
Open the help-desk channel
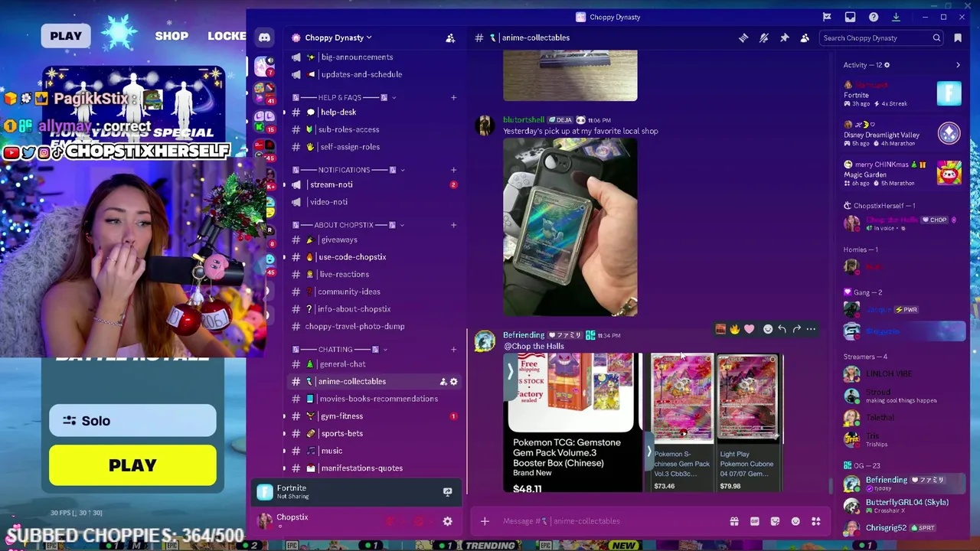pyautogui.click(x=374, y=112)
